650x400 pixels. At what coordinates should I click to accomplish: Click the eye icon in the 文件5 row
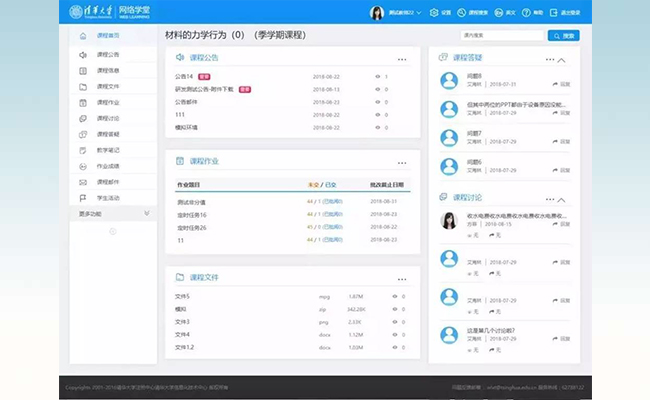(394, 296)
